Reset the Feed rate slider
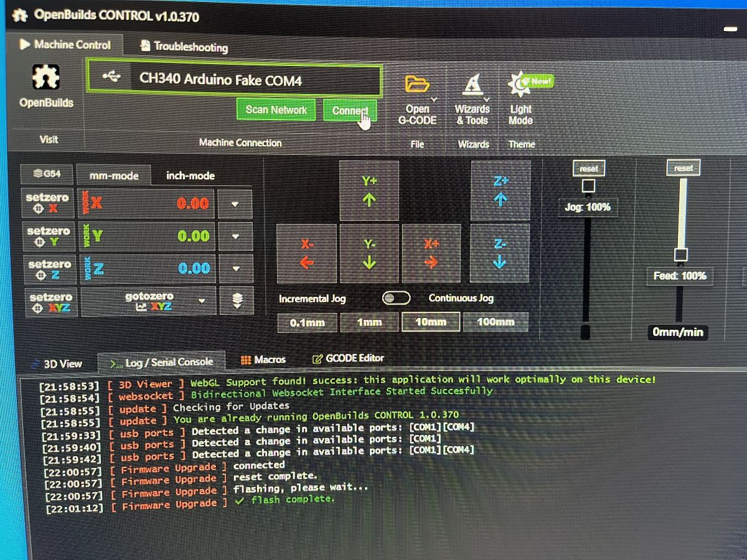This screenshot has width=747, height=560. pos(683,167)
